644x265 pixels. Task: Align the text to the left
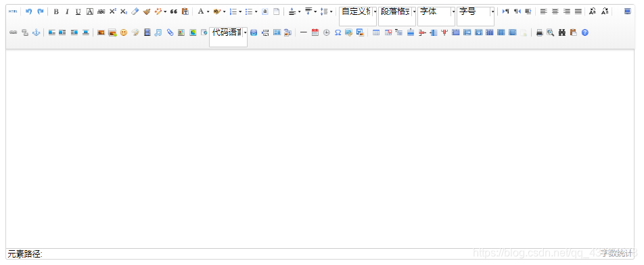point(543,11)
